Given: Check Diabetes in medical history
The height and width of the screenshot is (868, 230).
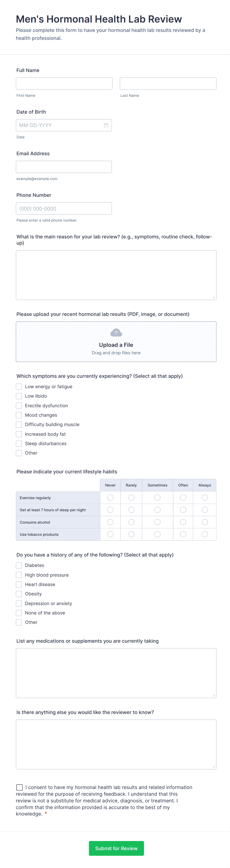Looking at the screenshot, I should pos(19,565).
